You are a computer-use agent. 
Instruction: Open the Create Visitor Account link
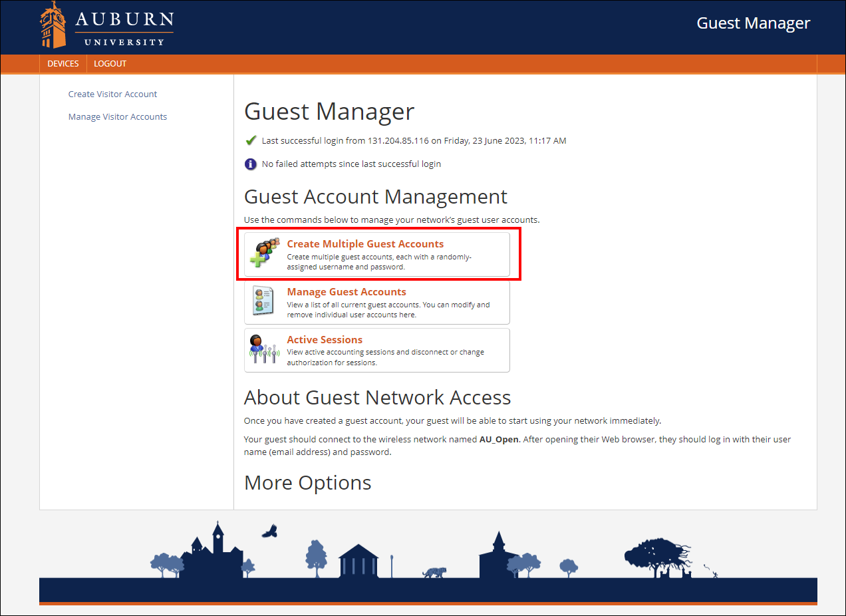(x=112, y=94)
